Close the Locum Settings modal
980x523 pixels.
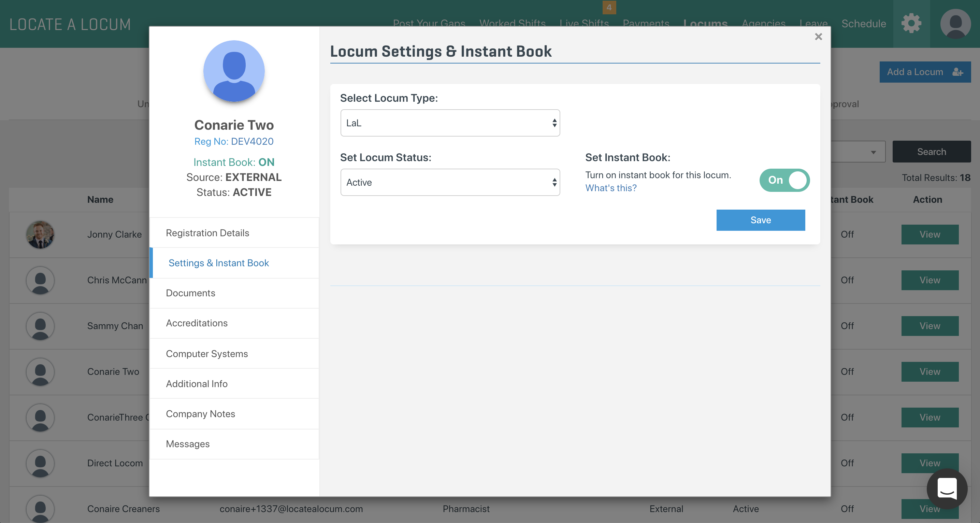818,37
